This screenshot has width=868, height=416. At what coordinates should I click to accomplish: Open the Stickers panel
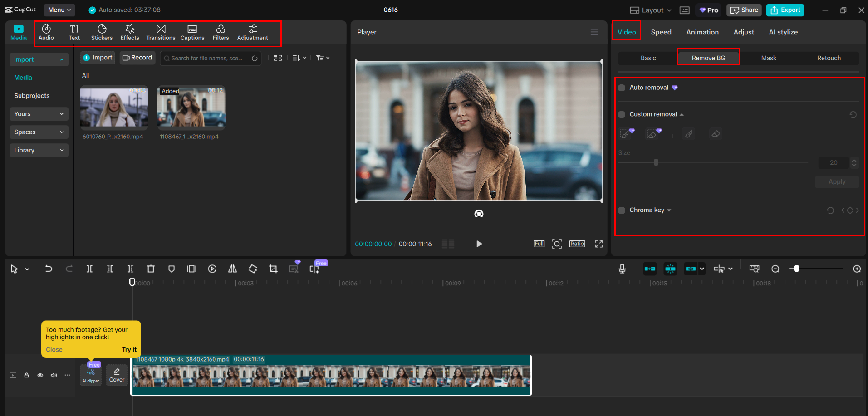(x=102, y=32)
